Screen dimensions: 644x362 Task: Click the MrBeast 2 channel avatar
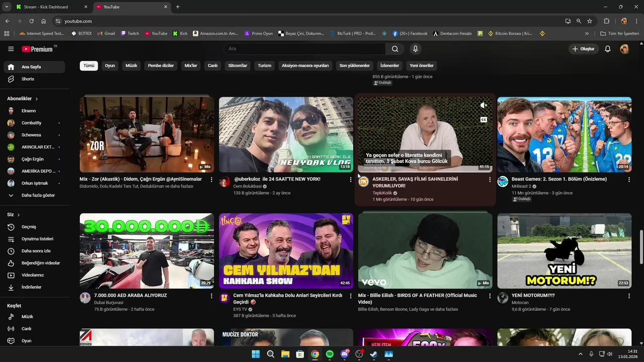click(x=503, y=182)
